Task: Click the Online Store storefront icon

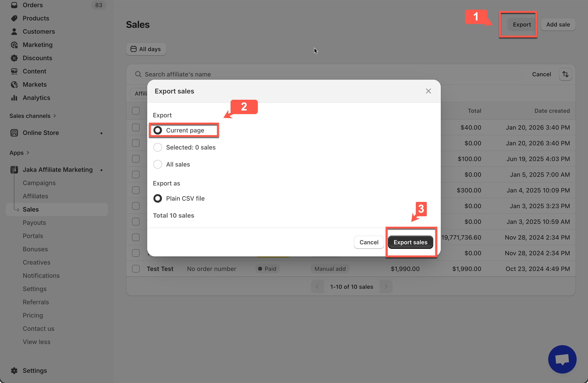Action: tap(14, 133)
